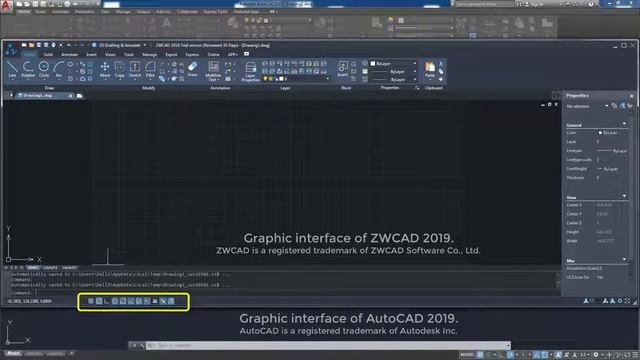Close the Properties panel
Image resolution: width=640 pixels, height=360 pixels.
[x=631, y=96]
